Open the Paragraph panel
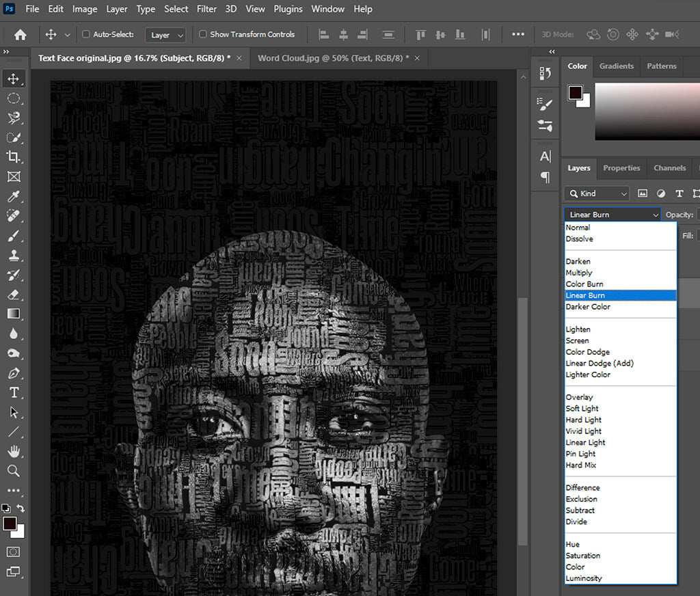The image size is (700, 596). pos(545,178)
